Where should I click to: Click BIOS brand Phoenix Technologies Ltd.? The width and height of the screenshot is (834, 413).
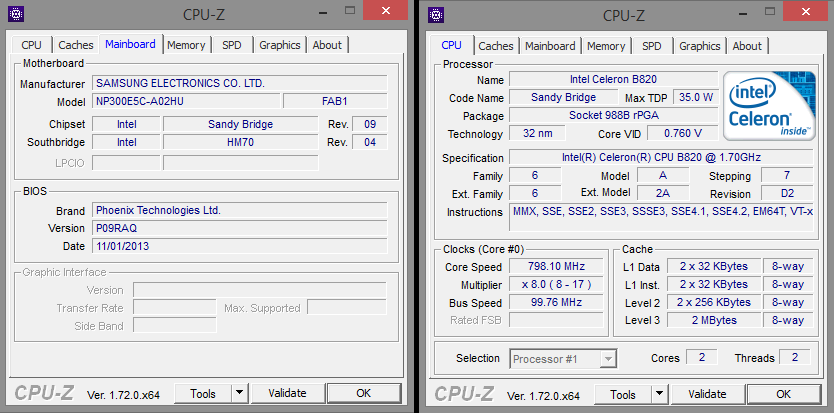tap(240, 211)
